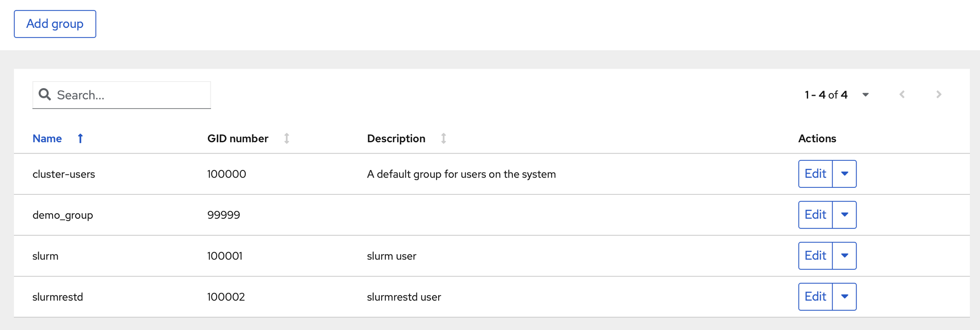Select the cluster-users name cell
This screenshot has height=330, width=980.
coord(64,174)
